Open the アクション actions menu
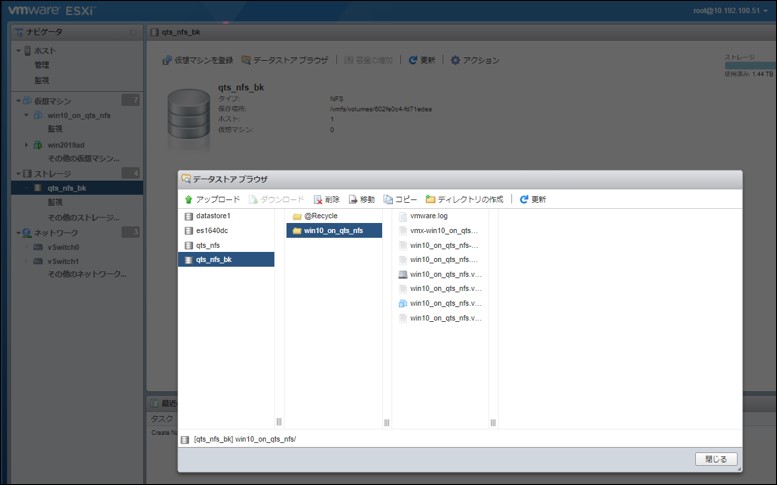 [x=475, y=60]
